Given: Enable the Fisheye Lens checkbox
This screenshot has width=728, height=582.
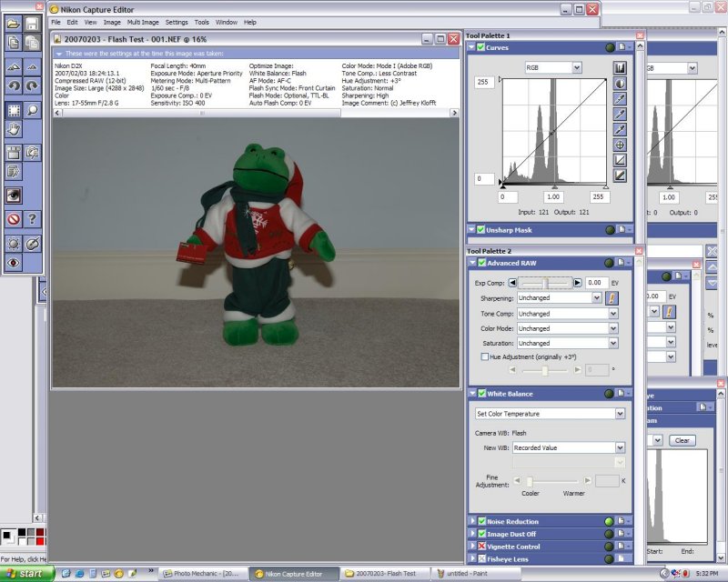Looking at the screenshot, I should tap(482, 558).
